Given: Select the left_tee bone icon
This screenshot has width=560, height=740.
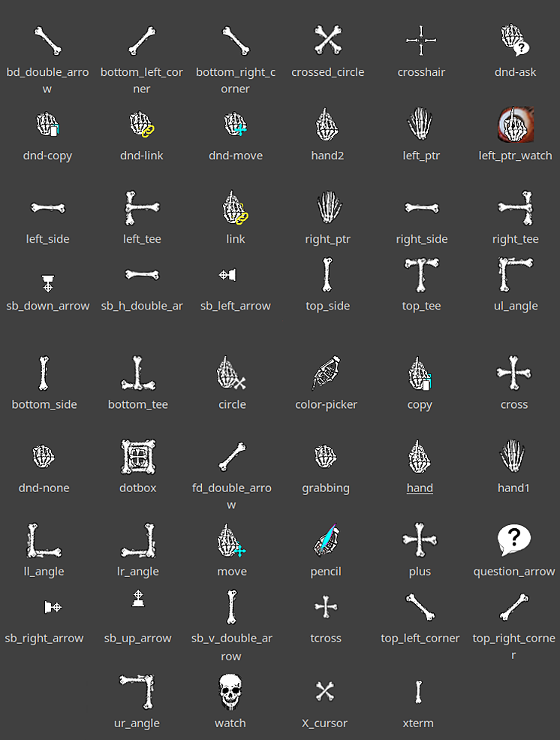Looking at the screenshot, I should pyautogui.click(x=142, y=207).
